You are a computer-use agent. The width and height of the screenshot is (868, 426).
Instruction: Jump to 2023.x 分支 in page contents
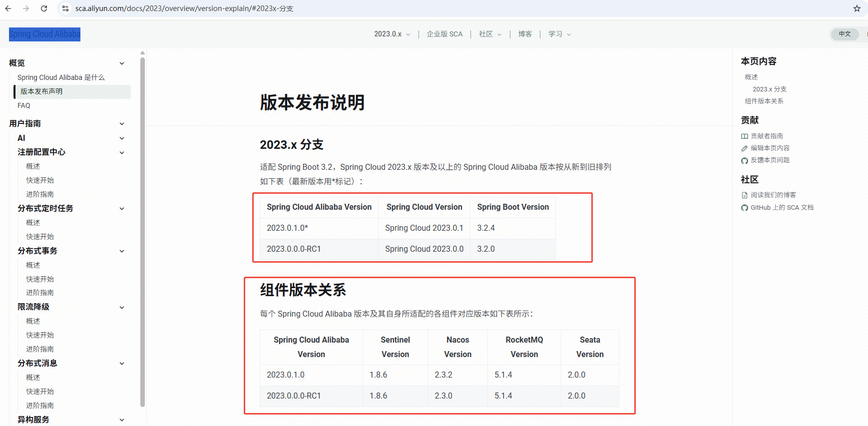(770, 89)
